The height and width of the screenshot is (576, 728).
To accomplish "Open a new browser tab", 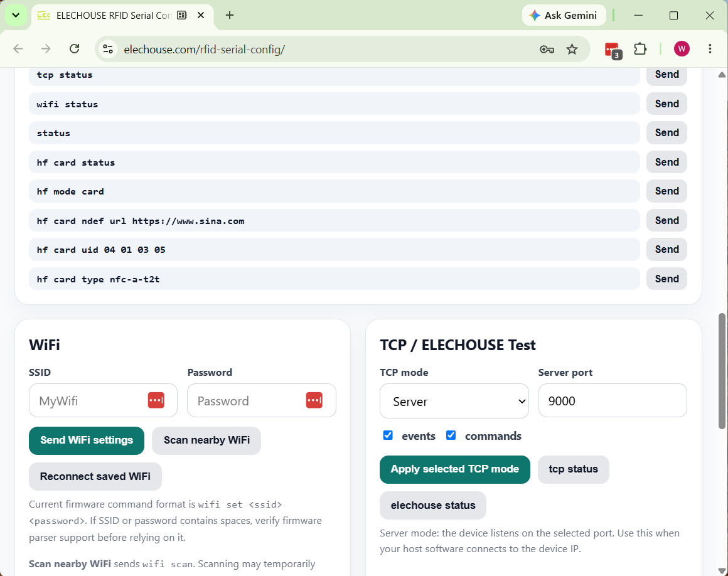I will click(x=229, y=15).
